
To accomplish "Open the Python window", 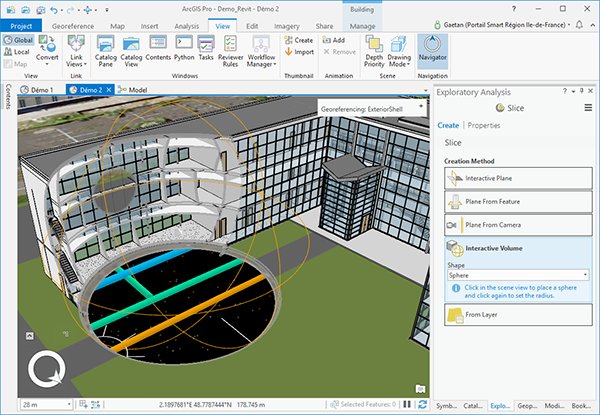I will click(x=184, y=48).
